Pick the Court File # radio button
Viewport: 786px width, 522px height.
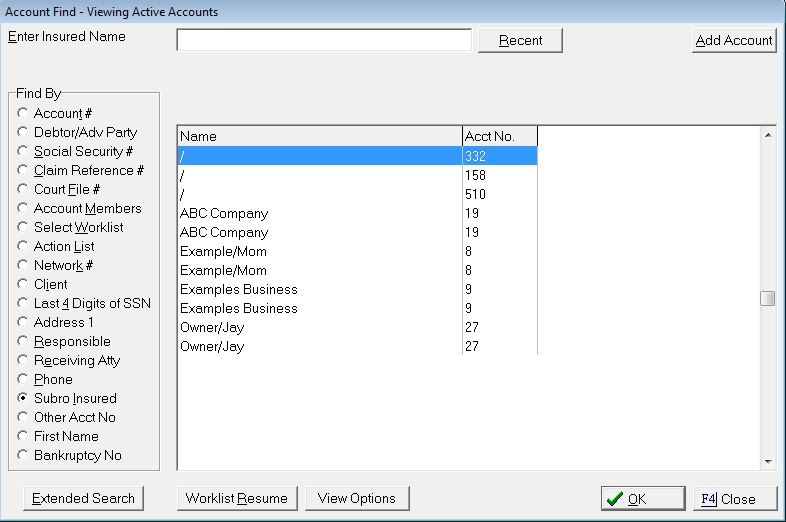click(x=23, y=190)
